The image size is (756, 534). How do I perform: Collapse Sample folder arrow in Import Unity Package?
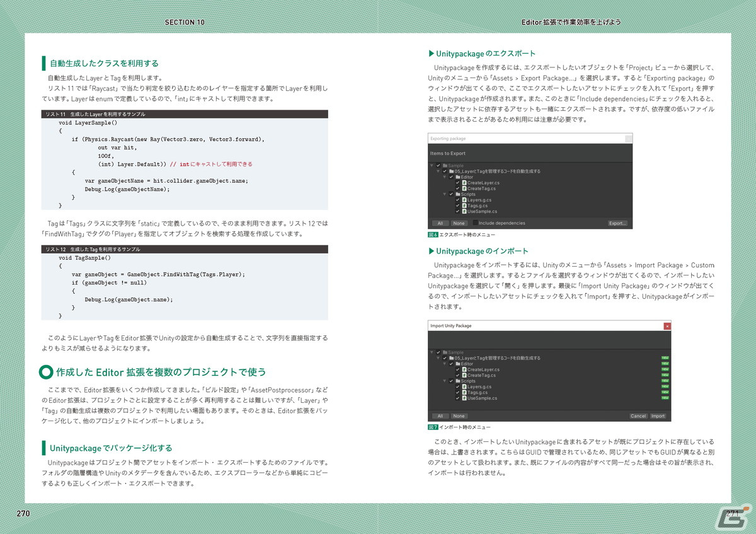[432, 352]
